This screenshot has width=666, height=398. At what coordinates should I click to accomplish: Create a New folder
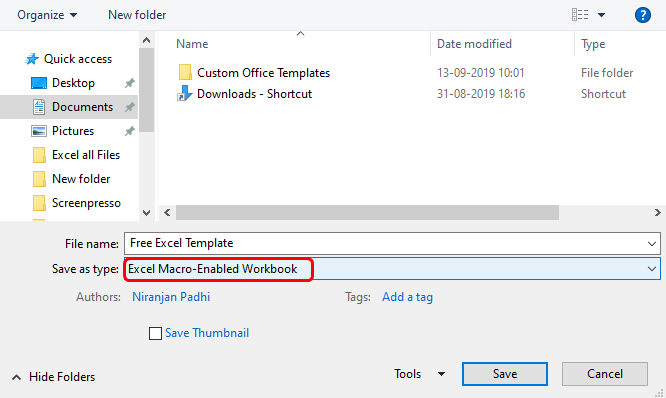point(137,15)
